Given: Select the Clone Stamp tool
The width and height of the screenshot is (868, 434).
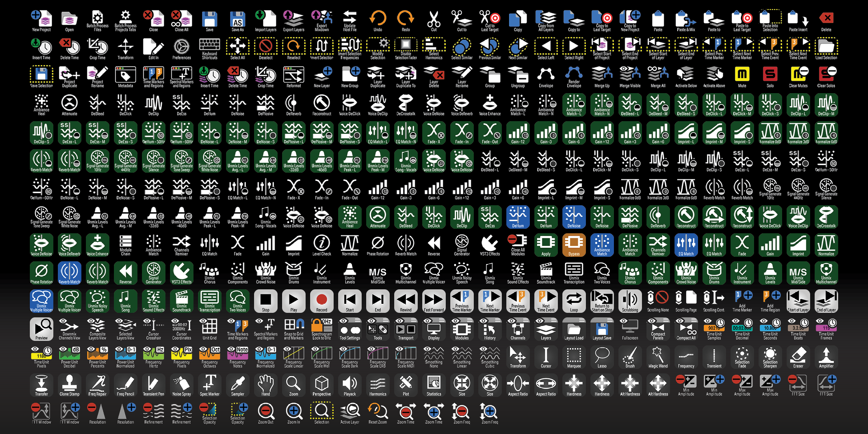Looking at the screenshot, I should pos(69,385).
